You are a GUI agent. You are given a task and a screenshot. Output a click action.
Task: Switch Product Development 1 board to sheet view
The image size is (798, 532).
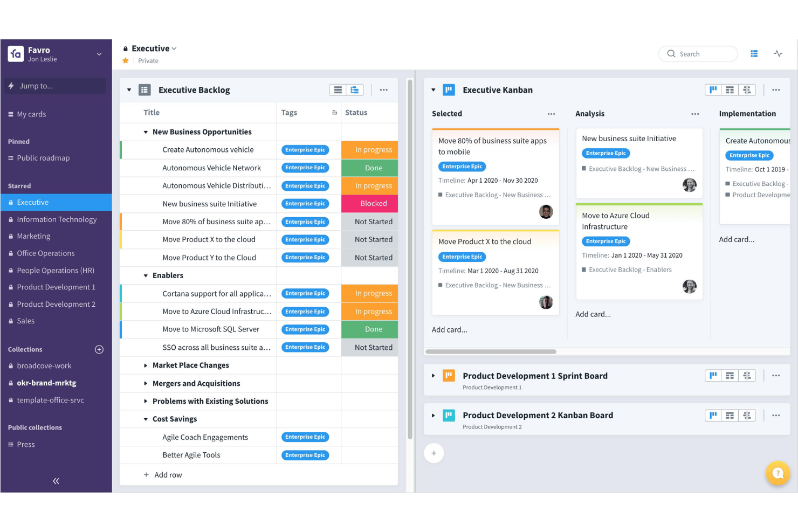[730, 376]
